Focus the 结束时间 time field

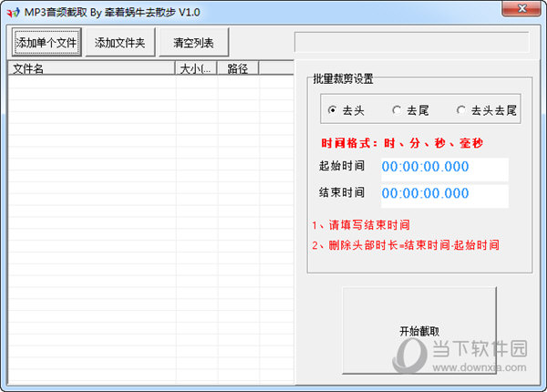pyautogui.click(x=445, y=194)
